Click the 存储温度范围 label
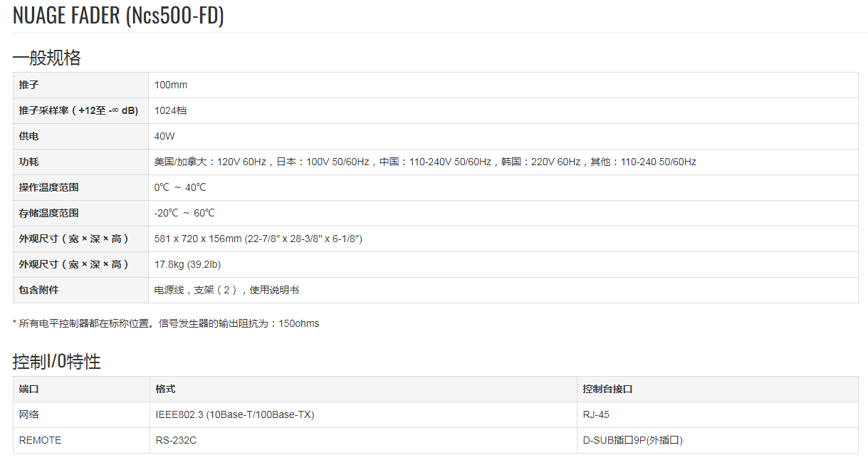 [x=49, y=213]
